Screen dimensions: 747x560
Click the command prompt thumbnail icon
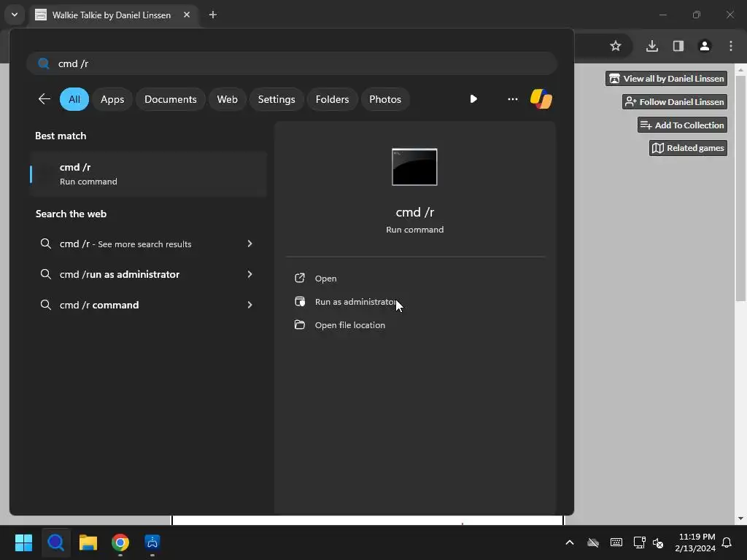coord(414,167)
